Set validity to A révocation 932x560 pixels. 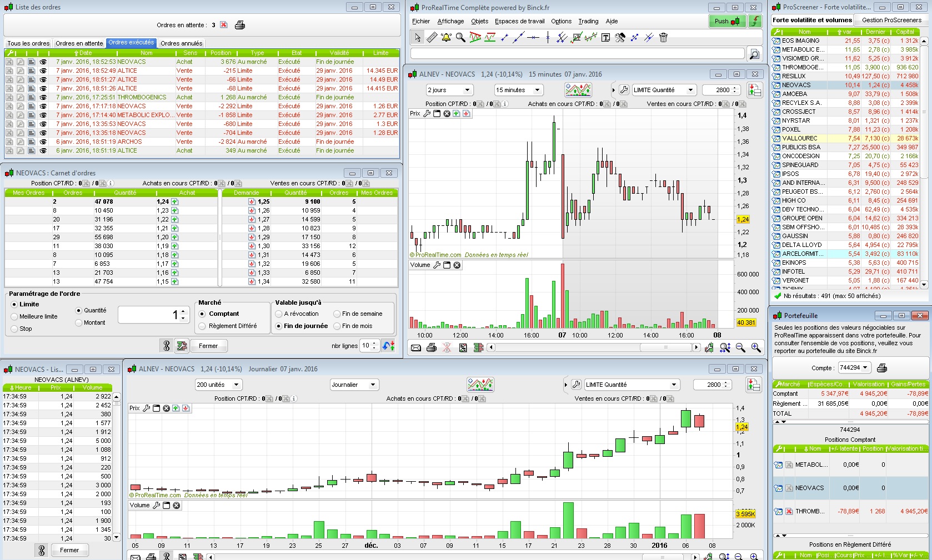point(279,314)
